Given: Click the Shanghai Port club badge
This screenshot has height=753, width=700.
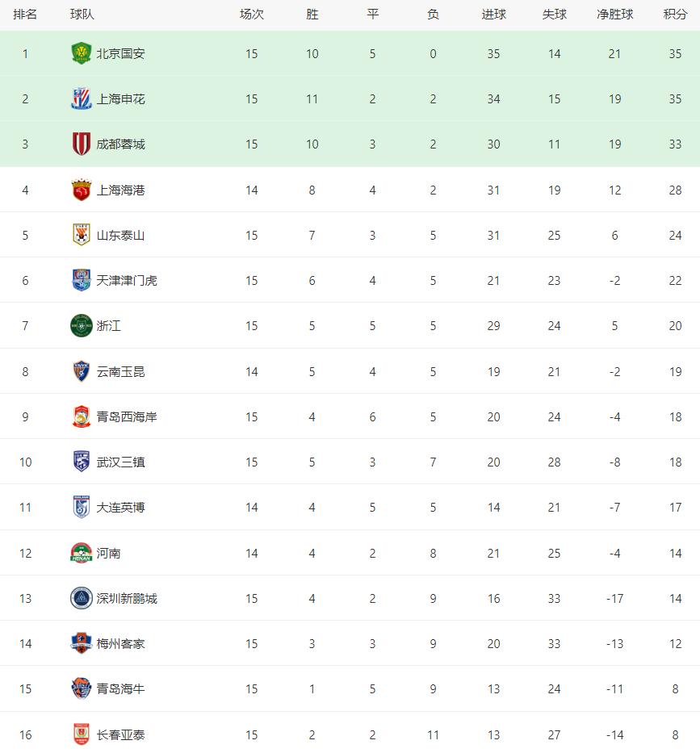Looking at the screenshot, I should pos(82,190).
